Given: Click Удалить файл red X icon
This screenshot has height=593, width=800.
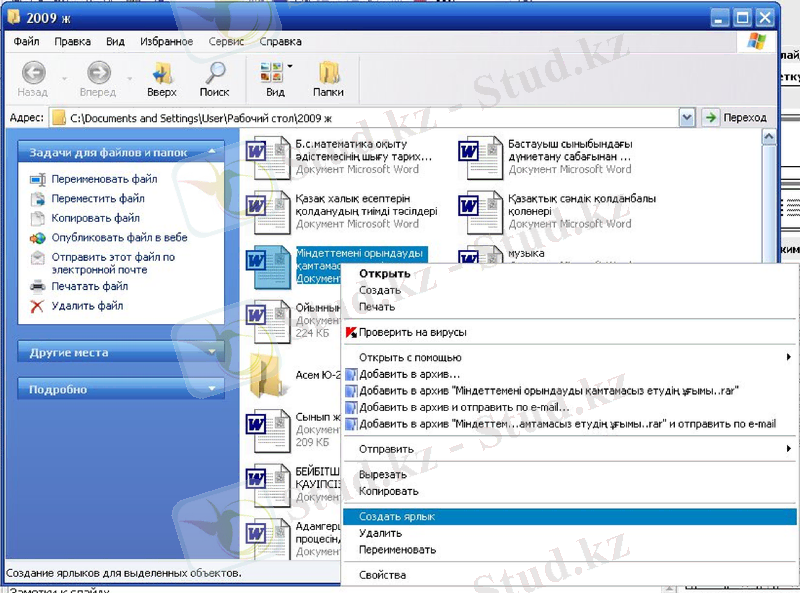Looking at the screenshot, I should tap(37, 306).
